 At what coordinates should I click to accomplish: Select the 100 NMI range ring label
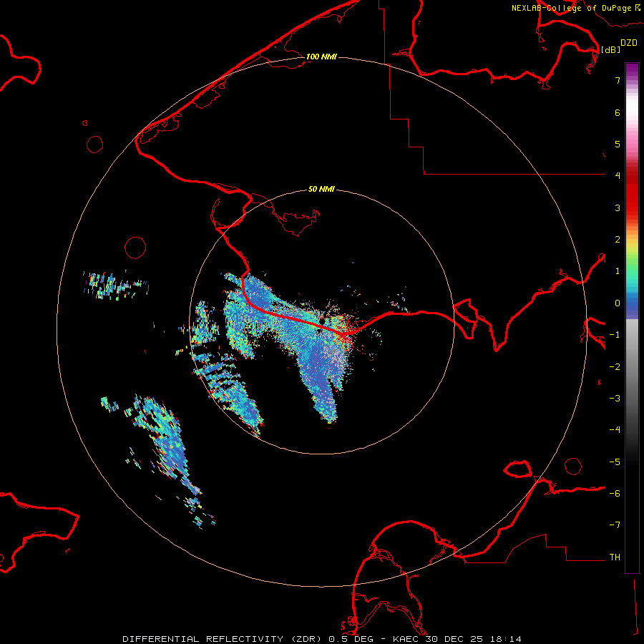pyautogui.click(x=321, y=57)
